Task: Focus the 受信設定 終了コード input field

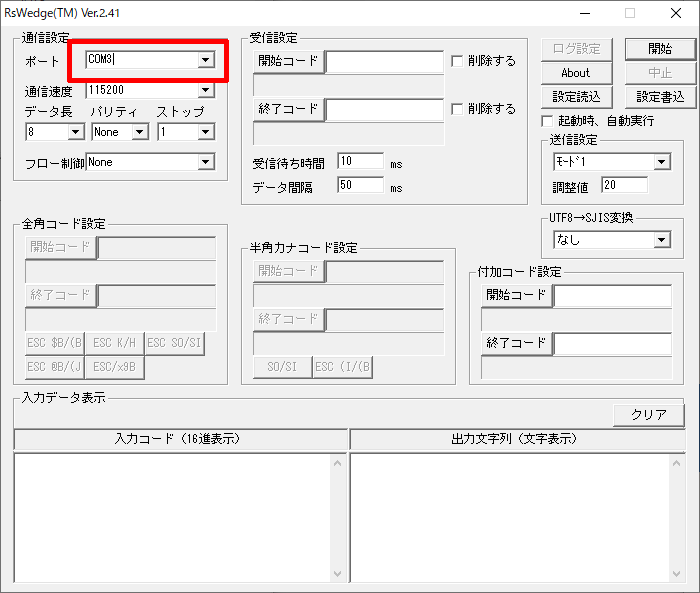Action: click(x=385, y=110)
